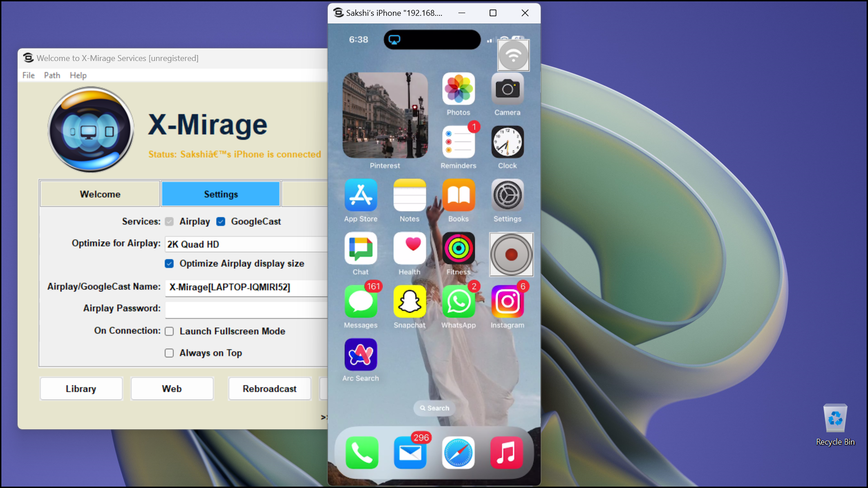
Task: Disable the GoogleCast service checkbox
Action: tap(221, 221)
